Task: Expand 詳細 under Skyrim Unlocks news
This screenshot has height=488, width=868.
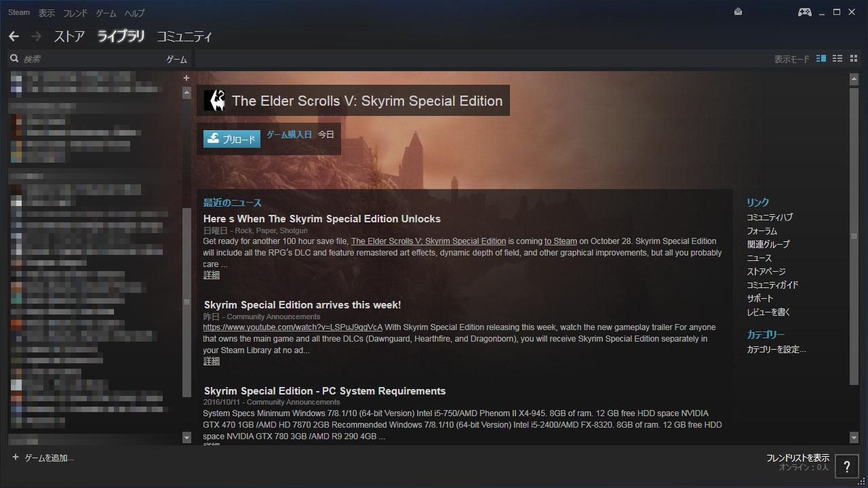Action: click(x=212, y=275)
